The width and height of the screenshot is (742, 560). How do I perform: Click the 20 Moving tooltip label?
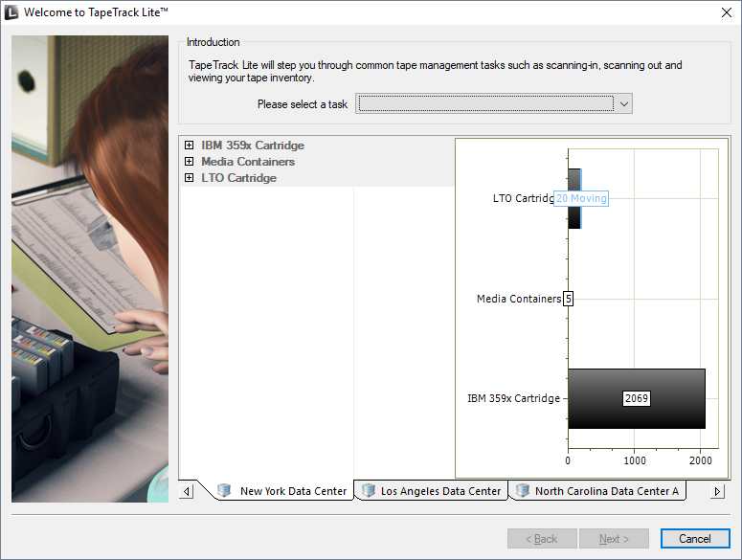coord(581,198)
